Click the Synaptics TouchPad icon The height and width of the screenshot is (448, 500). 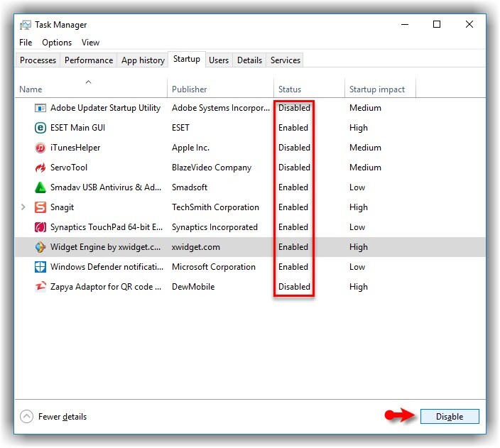(x=40, y=227)
